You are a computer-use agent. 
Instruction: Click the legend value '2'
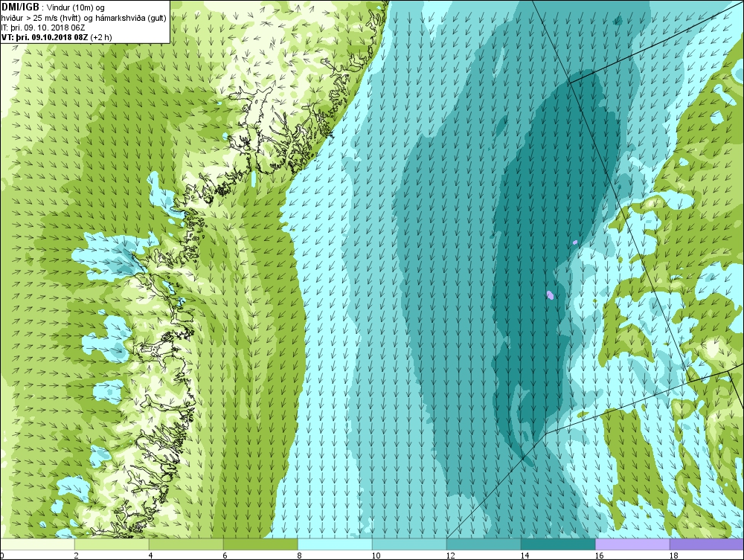tap(77, 556)
